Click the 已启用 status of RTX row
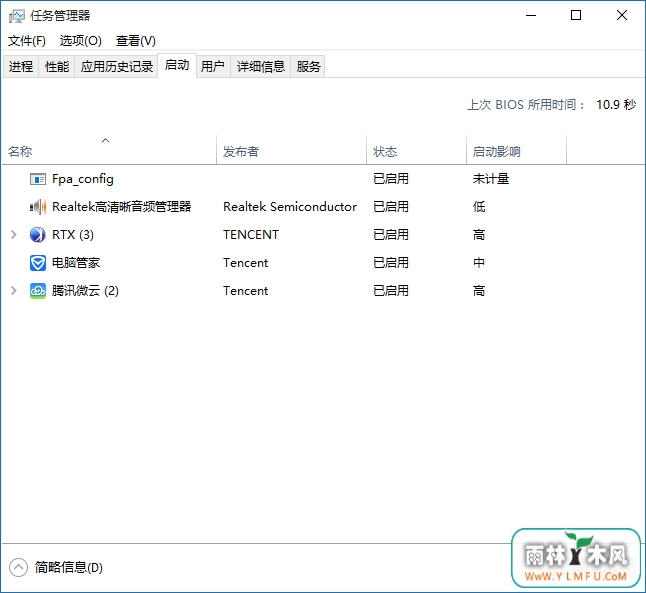This screenshot has height=593, width=646. click(391, 235)
